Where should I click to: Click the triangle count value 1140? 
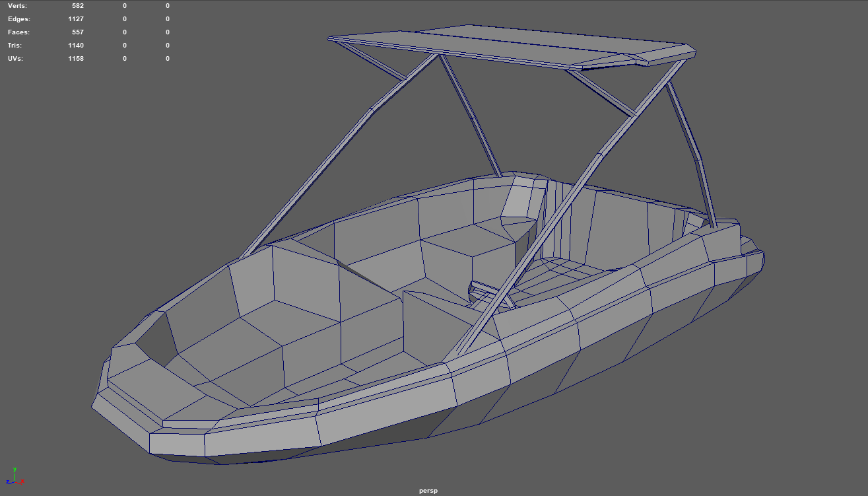pyautogui.click(x=76, y=46)
